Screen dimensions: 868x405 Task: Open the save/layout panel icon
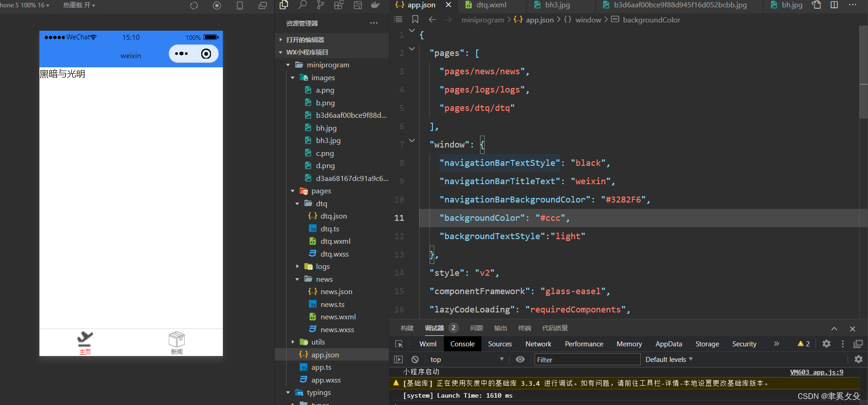tap(358, 5)
